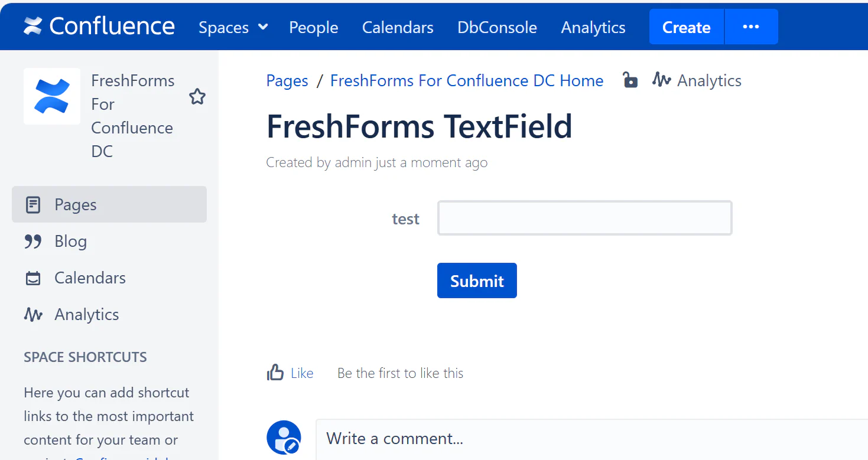Viewport: 868px width, 460px height.
Task: Open DbConsole from the top navigation
Action: (497, 27)
